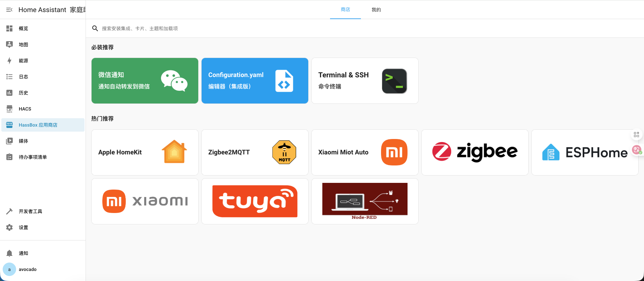Open the avocado user profile
This screenshot has width=644, height=281.
28,269
